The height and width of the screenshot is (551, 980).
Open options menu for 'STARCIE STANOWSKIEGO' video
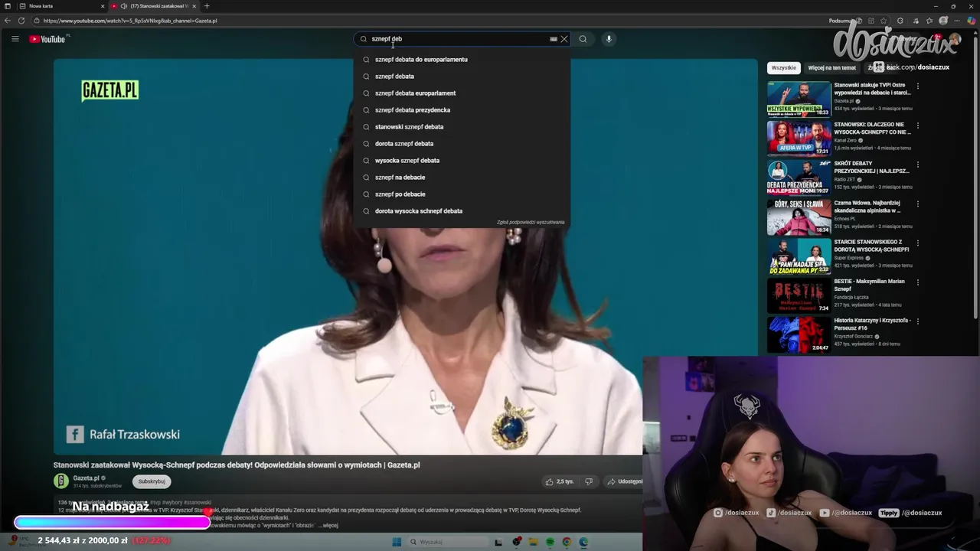917,243
